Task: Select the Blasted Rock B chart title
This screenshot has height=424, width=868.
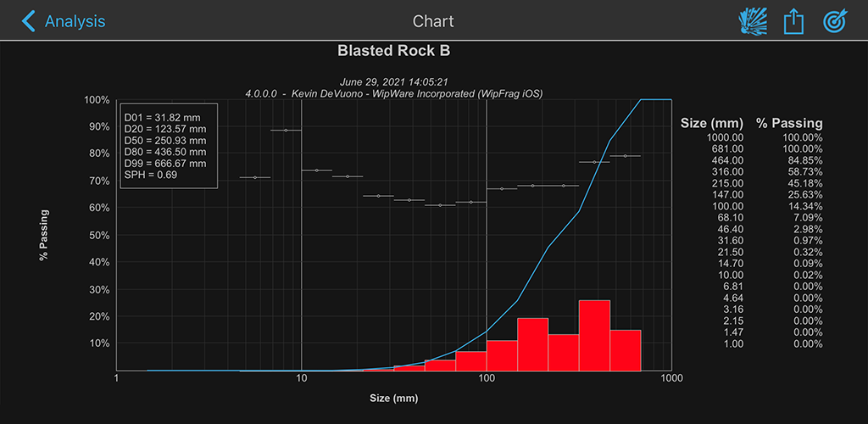Action: pos(393,51)
